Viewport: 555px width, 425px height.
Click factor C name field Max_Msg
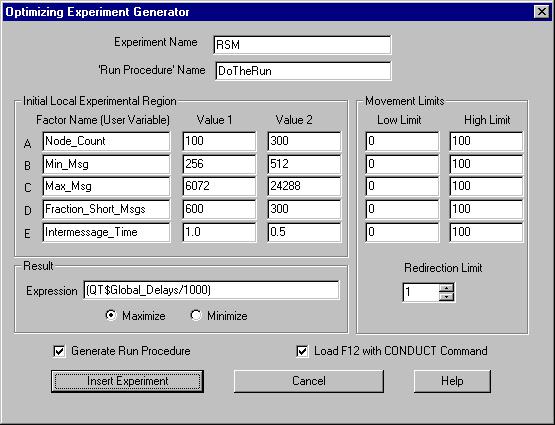(x=106, y=186)
